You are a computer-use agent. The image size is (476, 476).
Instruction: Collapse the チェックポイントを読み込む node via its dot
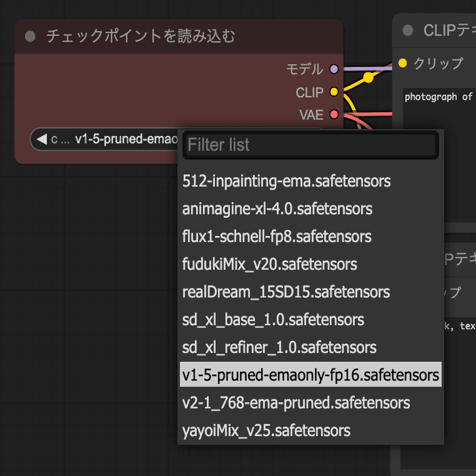(30, 36)
